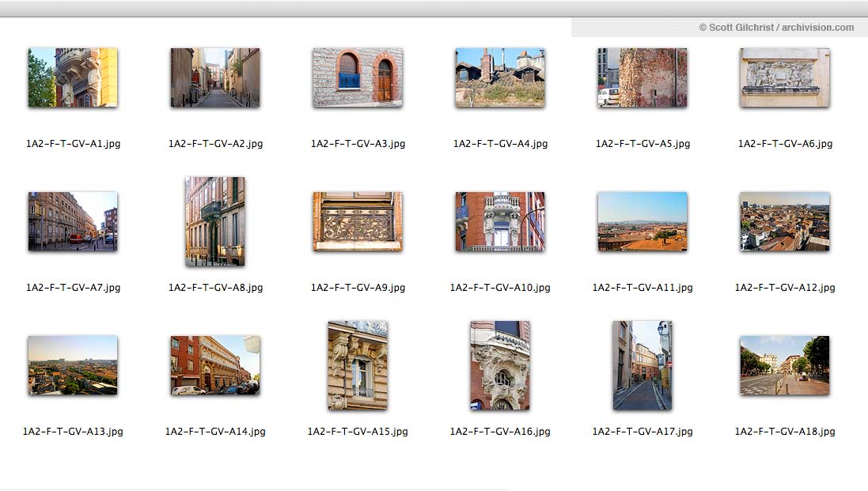Select the thumbnail of 1A2-F-T-GV-A4.jpg
Screen dimensions: 868x491
coord(500,77)
